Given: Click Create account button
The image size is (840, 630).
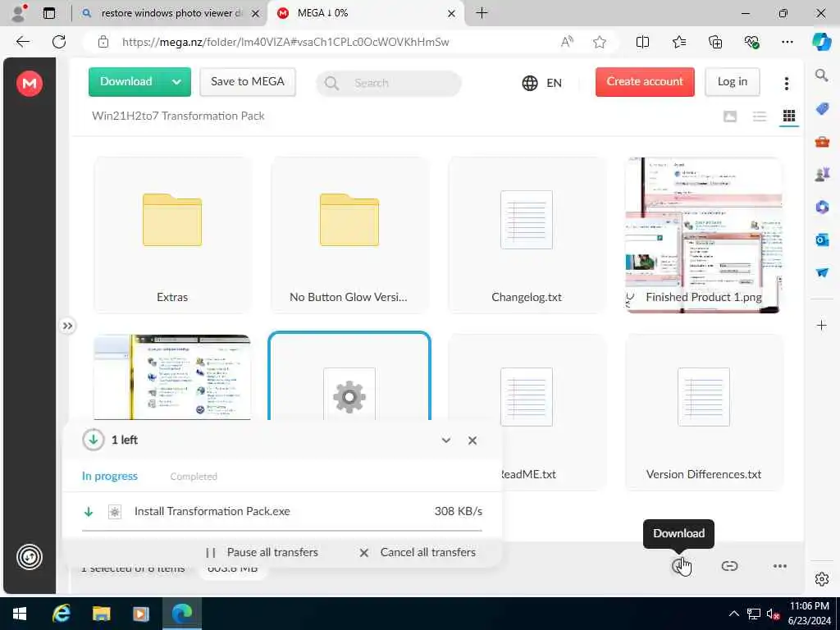Looking at the screenshot, I should tap(645, 81).
